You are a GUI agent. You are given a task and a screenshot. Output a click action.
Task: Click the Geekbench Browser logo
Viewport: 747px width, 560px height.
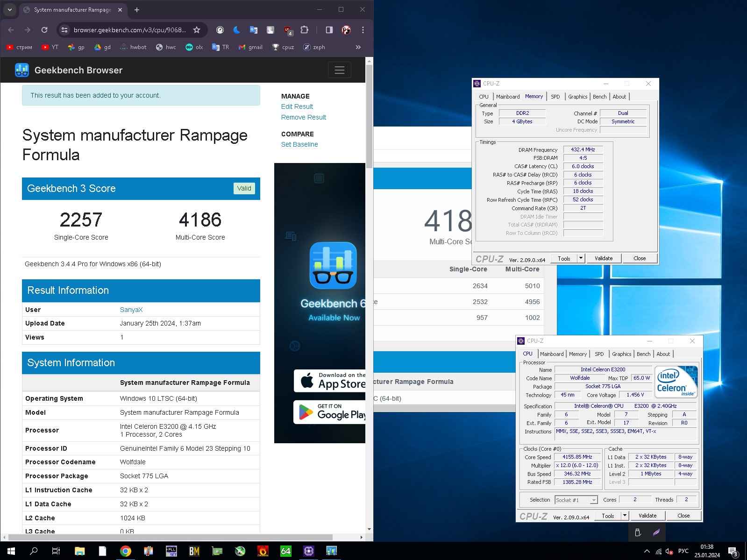click(x=69, y=70)
